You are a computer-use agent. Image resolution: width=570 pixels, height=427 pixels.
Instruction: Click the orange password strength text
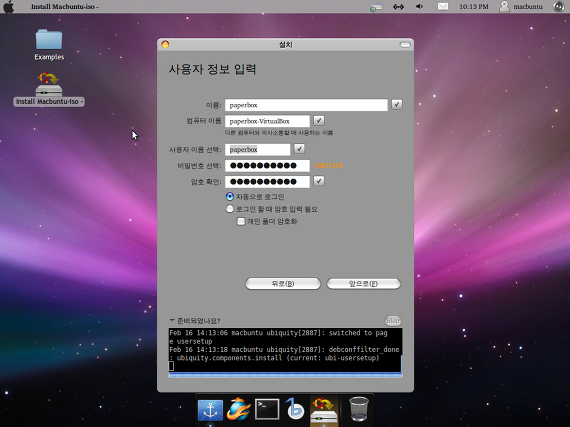(x=328, y=166)
